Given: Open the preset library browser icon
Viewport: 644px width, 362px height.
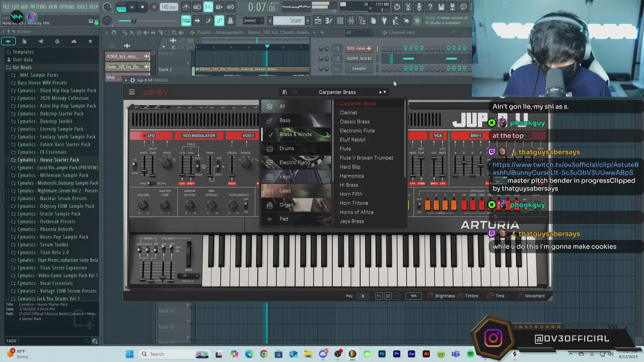Looking at the screenshot, I should pyautogui.click(x=284, y=92).
